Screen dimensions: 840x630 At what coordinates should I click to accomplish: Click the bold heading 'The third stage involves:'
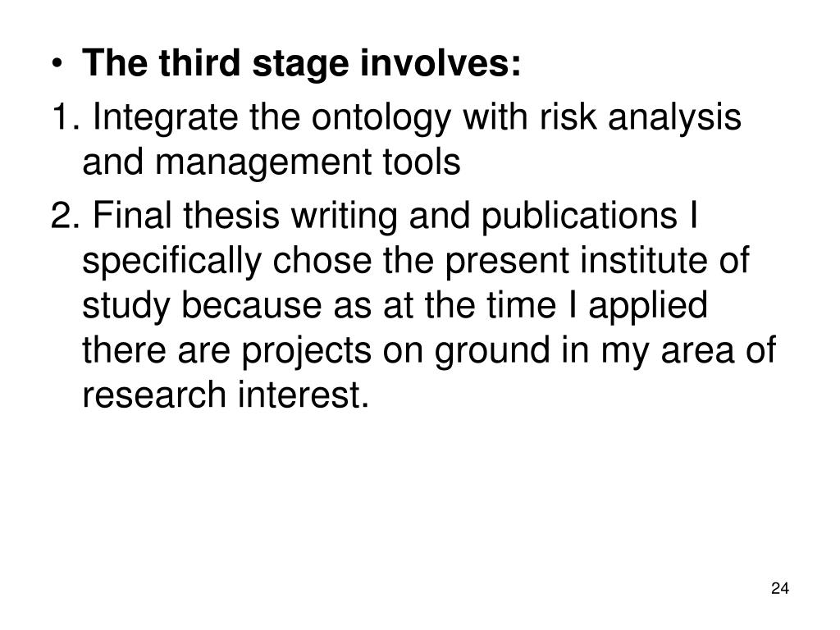(x=301, y=64)
